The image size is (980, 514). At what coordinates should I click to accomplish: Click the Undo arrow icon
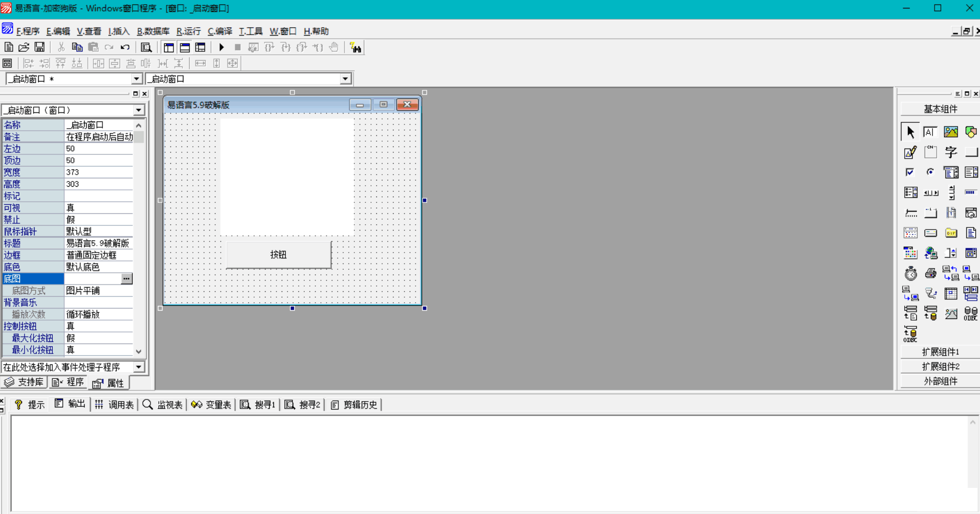[125, 47]
